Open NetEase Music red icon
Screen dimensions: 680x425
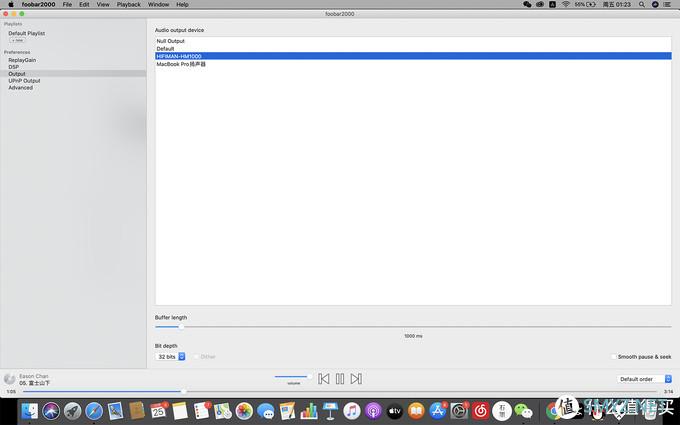481,410
